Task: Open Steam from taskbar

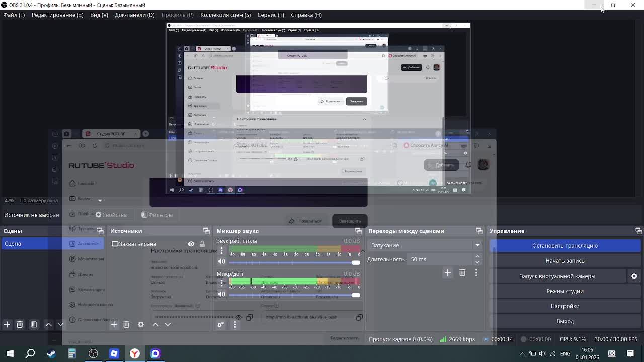Action: [x=51, y=354]
